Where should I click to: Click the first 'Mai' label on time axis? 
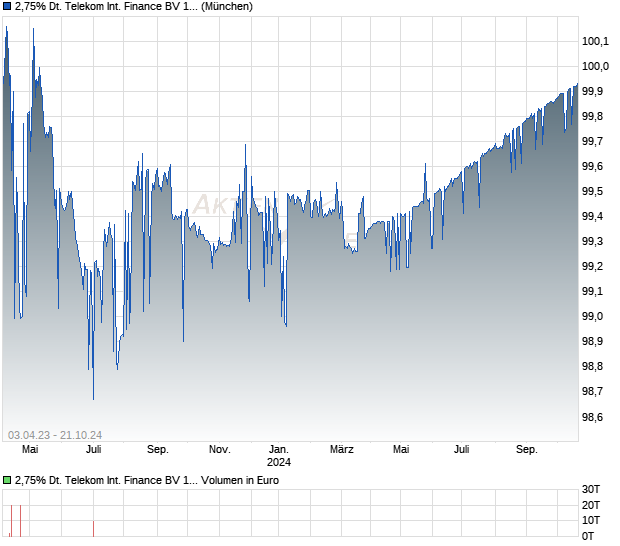(x=30, y=450)
